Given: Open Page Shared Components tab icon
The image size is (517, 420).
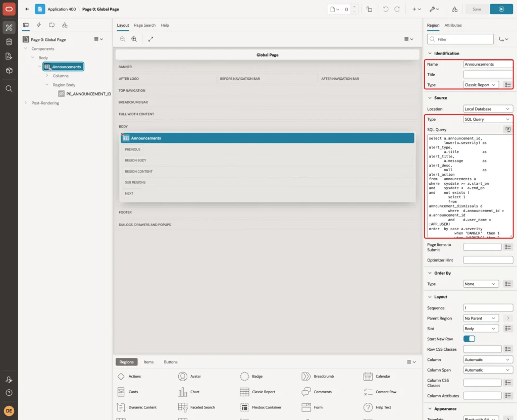Looking at the screenshot, I should [65, 25].
